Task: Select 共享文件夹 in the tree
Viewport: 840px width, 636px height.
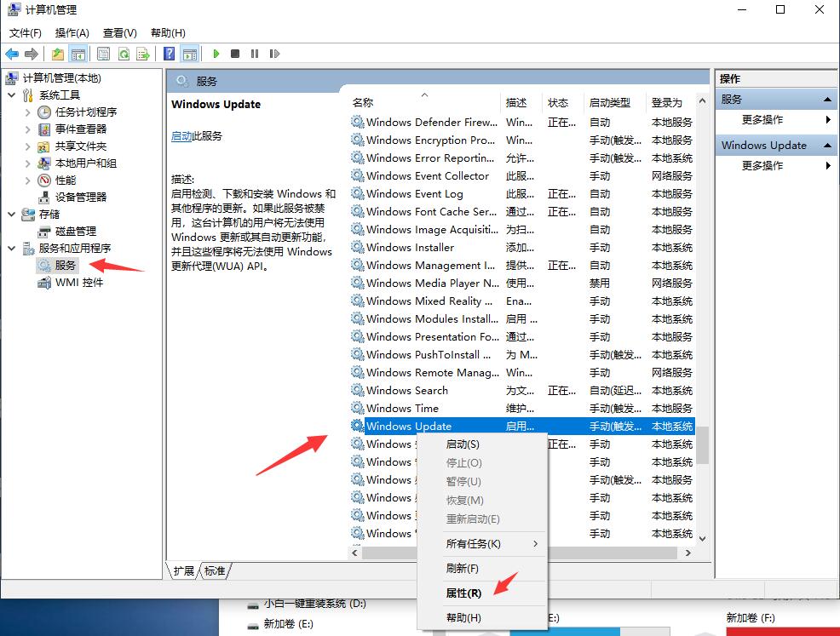Action: [81, 146]
